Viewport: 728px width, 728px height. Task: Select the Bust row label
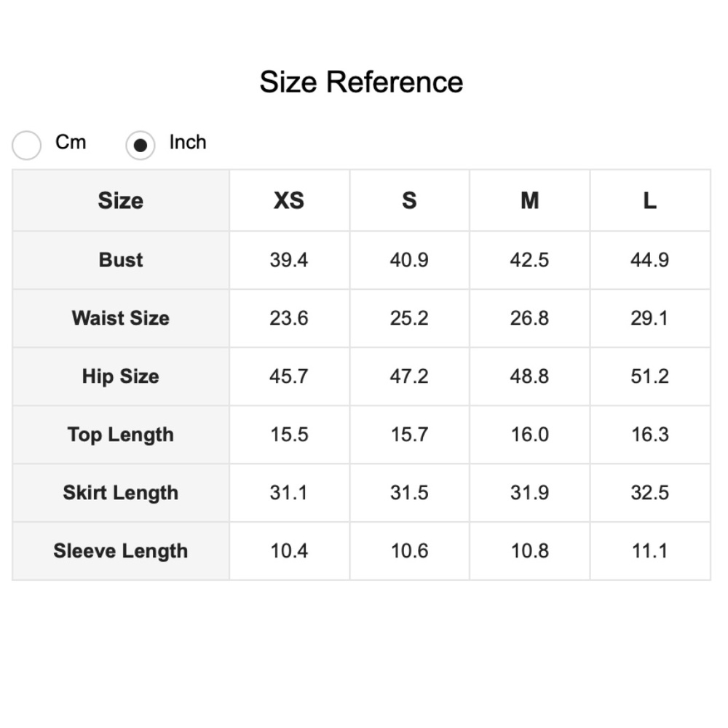[121, 260]
